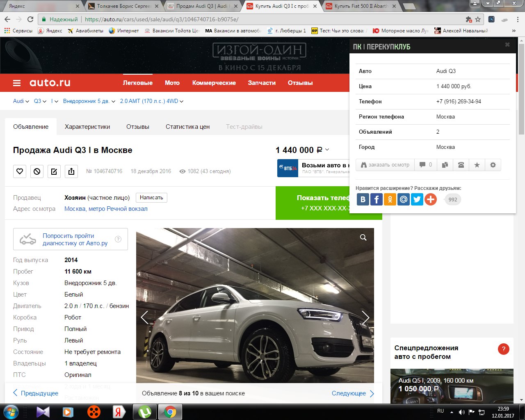
Task: Click the Написать button to message seller
Action: tap(151, 198)
